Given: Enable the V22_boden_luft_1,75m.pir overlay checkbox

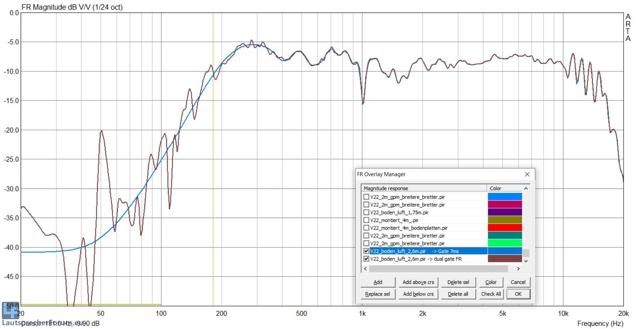Looking at the screenshot, I should [x=366, y=213].
